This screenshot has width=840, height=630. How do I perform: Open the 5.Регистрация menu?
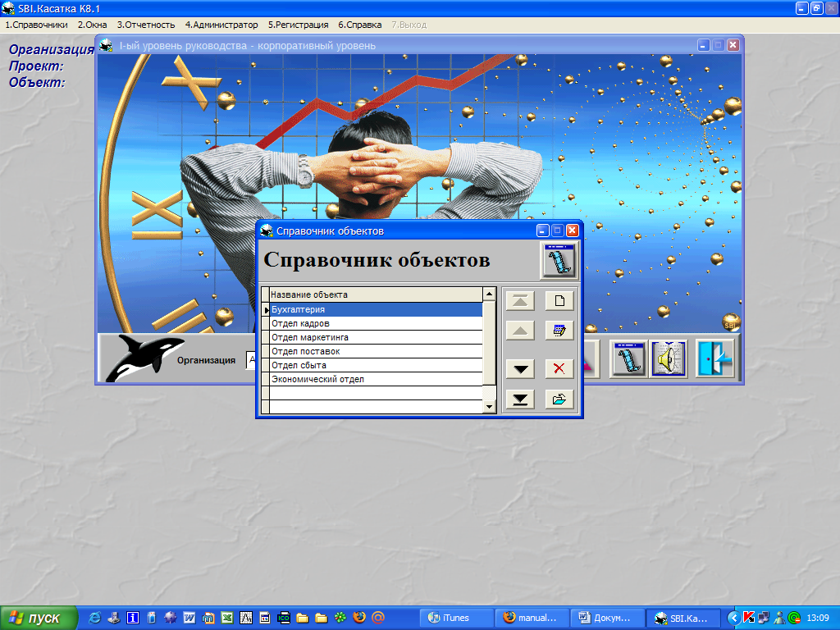pos(298,25)
